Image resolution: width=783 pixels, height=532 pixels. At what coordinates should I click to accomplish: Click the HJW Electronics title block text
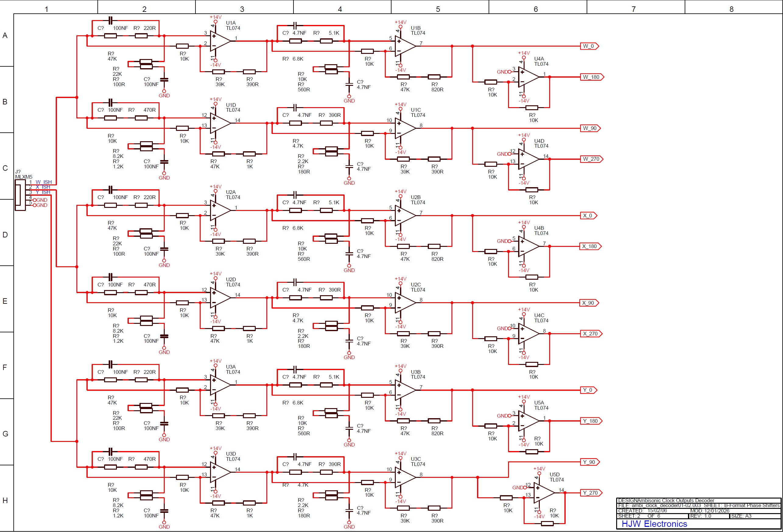pyautogui.click(x=654, y=524)
